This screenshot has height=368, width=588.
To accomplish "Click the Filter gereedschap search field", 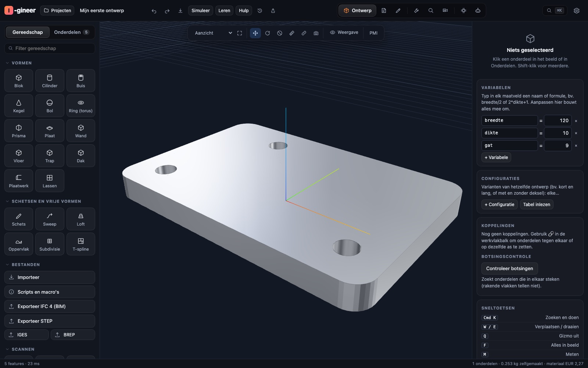I will [x=50, y=48].
